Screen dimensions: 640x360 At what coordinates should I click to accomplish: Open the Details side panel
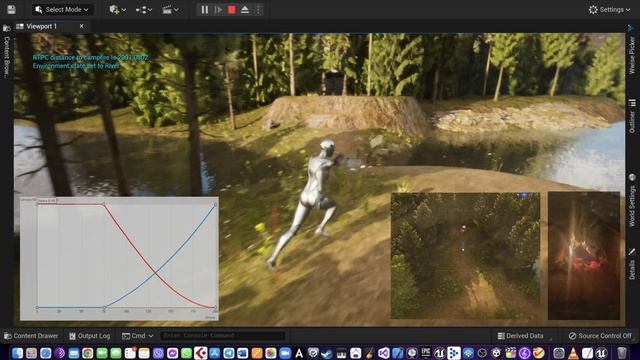coord(632,270)
